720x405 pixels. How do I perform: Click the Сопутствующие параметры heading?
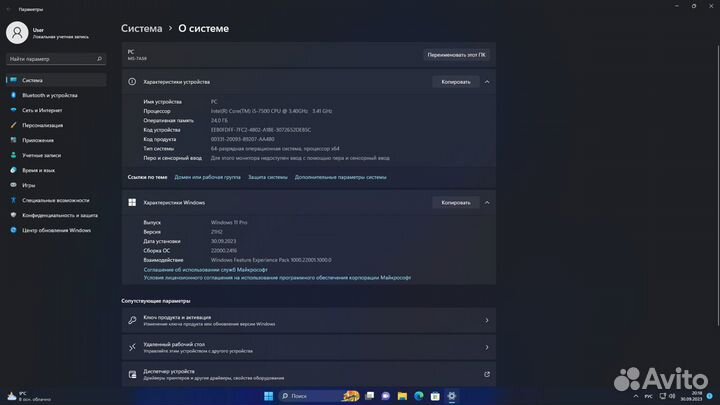(156, 301)
